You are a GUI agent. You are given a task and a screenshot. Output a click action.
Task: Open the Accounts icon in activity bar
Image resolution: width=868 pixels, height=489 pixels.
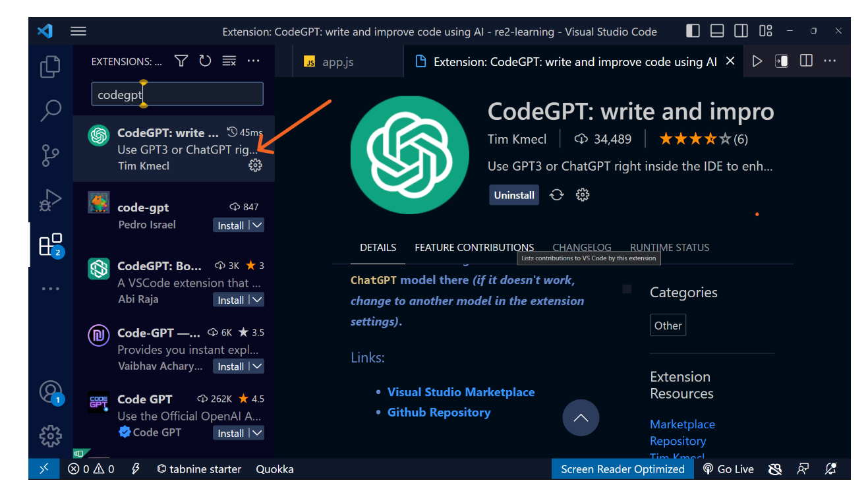(x=51, y=392)
